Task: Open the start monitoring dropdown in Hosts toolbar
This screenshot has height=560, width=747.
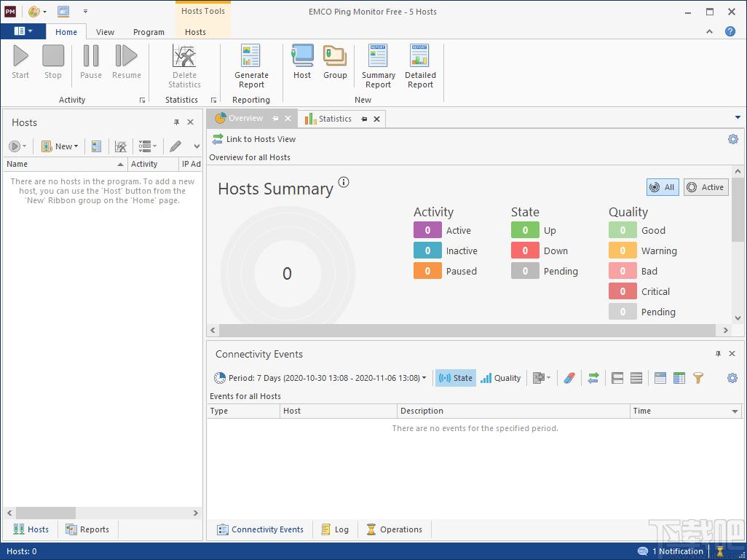Action: coord(17,146)
